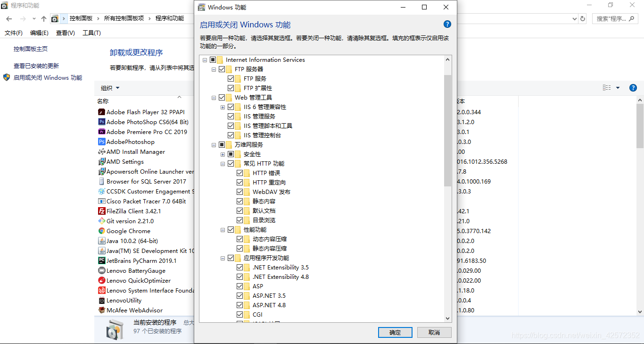
Task: Open the 控制面板主页 link
Action: tap(31, 49)
